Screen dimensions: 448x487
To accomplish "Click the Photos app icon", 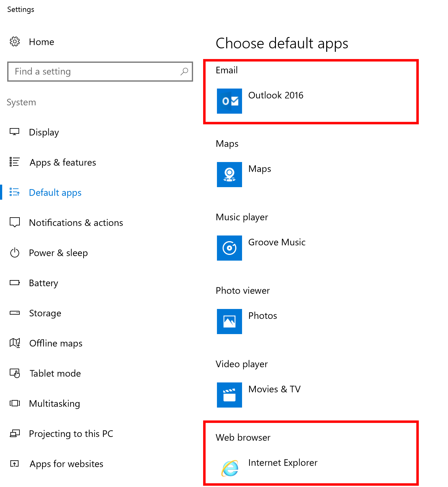I will pos(229,322).
